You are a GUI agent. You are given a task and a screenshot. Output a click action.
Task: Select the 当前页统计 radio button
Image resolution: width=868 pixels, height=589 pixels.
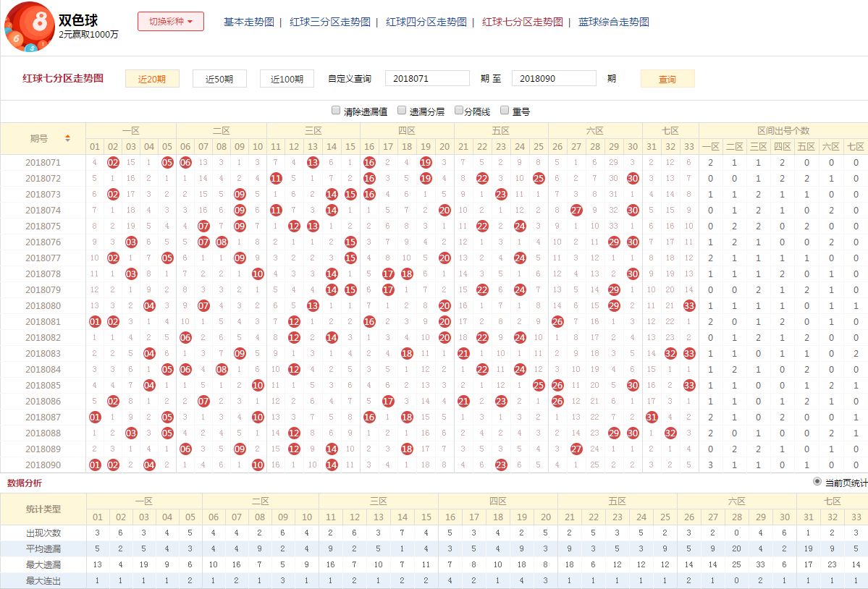817,482
